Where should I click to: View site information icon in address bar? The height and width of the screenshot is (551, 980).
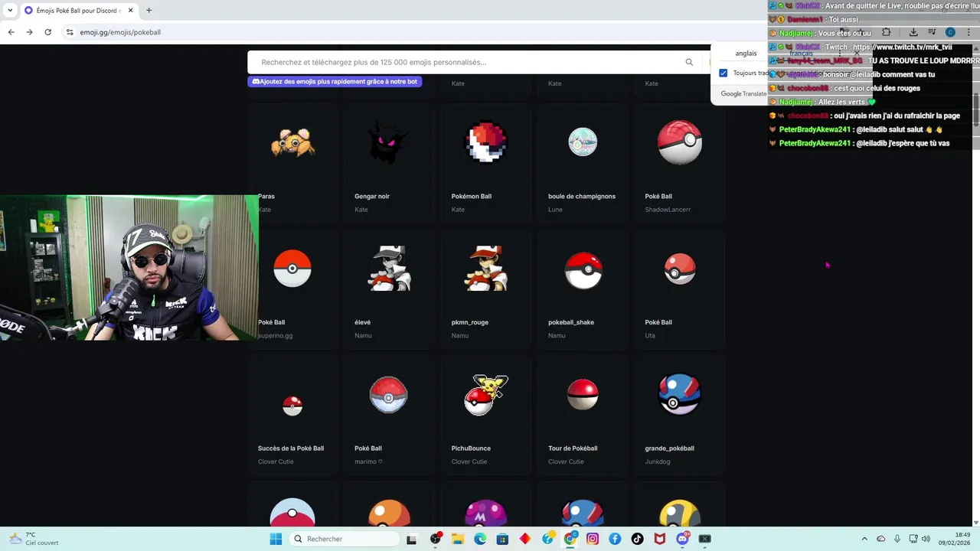pyautogui.click(x=70, y=32)
